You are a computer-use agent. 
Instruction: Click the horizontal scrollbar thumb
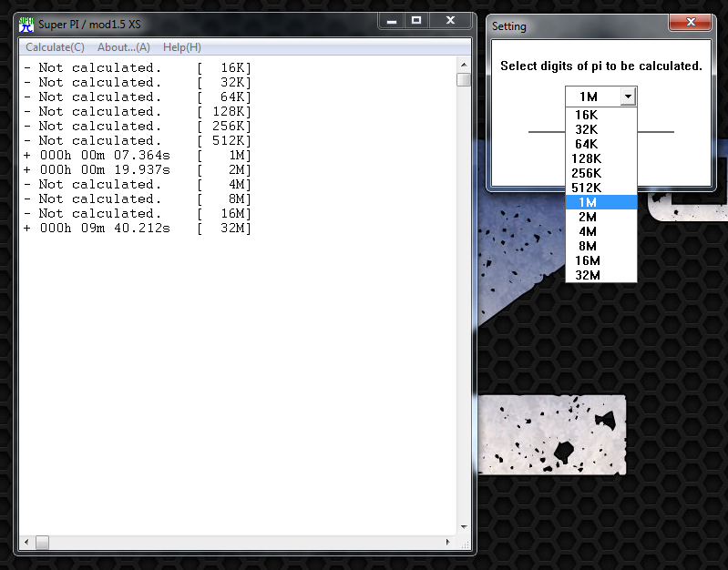[42, 542]
